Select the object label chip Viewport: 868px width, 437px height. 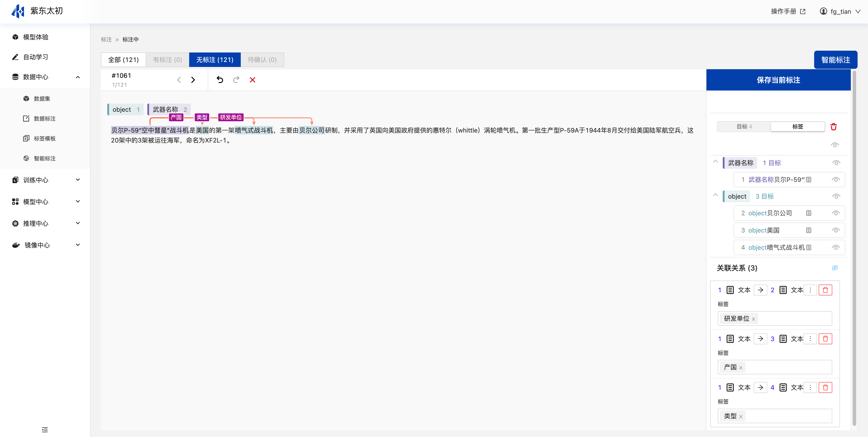[125, 109]
